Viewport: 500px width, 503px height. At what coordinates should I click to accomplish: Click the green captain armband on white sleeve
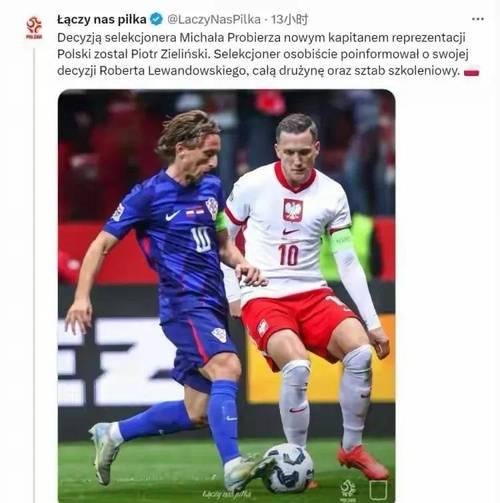point(341,240)
